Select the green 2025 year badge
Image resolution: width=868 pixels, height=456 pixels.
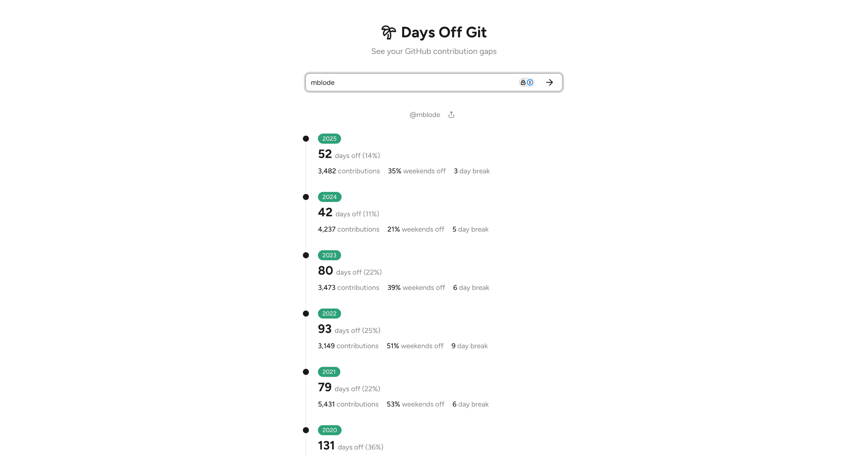point(329,139)
